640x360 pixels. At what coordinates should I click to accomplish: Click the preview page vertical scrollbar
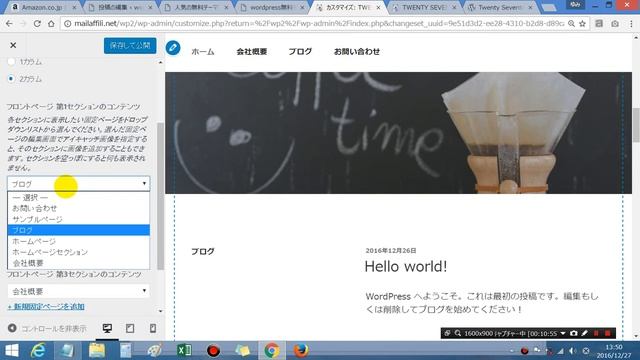coord(636,124)
